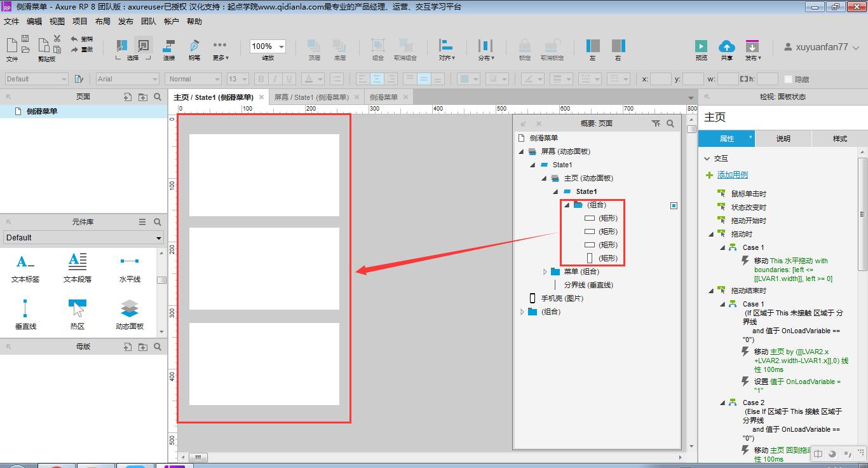Click the search icon in 元件库 panel
The height and width of the screenshot is (468, 868).
(158, 222)
